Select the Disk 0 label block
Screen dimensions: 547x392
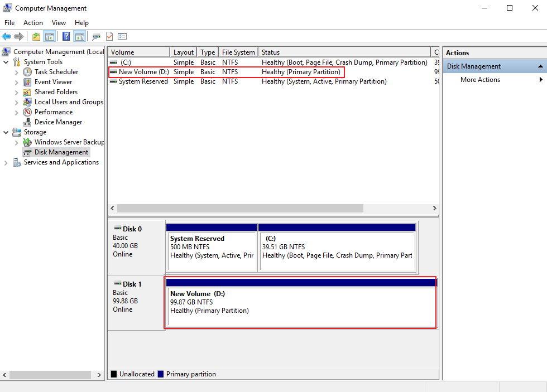click(136, 248)
